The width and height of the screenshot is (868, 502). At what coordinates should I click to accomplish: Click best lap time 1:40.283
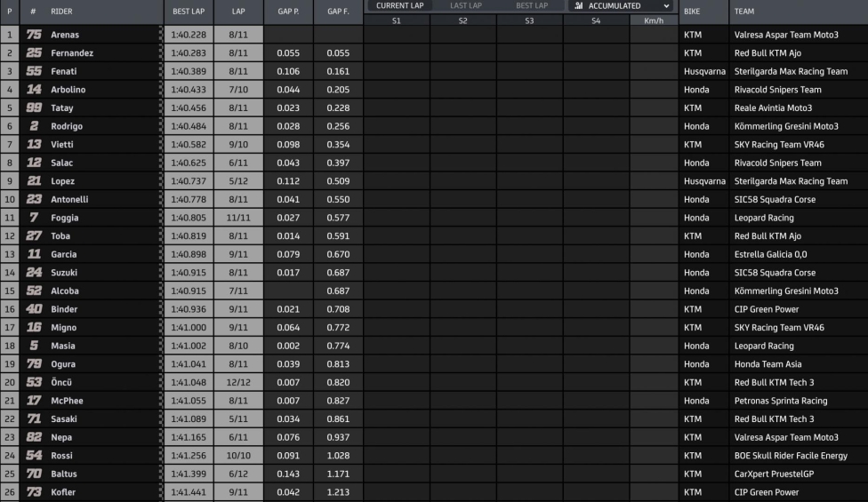pos(189,53)
